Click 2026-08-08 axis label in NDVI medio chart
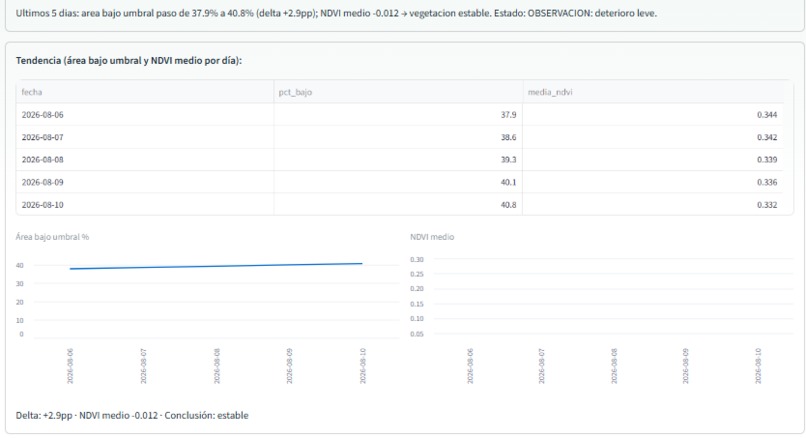The width and height of the screenshot is (806, 438). (614, 366)
